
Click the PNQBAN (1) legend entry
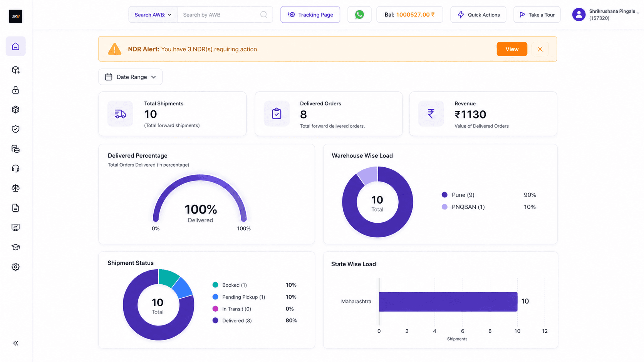click(463, 207)
